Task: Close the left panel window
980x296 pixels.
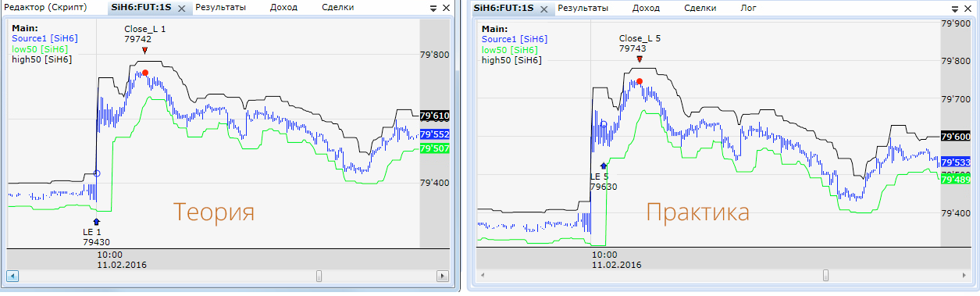Action: pyautogui.click(x=446, y=8)
